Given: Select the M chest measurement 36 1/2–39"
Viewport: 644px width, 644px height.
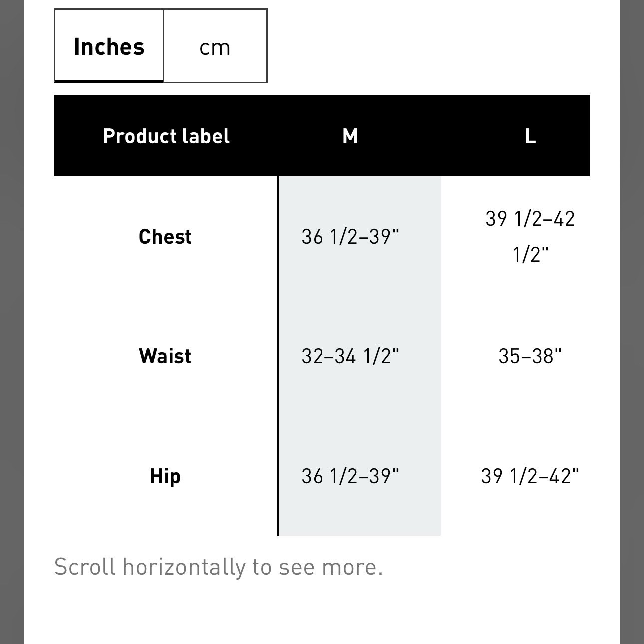Looking at the screenshot, I should 350,236.
